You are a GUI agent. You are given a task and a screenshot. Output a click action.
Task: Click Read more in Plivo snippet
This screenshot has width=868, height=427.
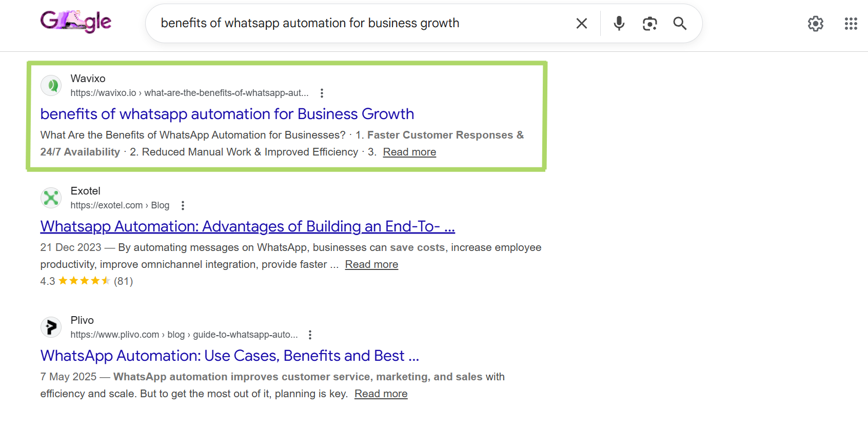pyautogui.click(x=381, y=394)
